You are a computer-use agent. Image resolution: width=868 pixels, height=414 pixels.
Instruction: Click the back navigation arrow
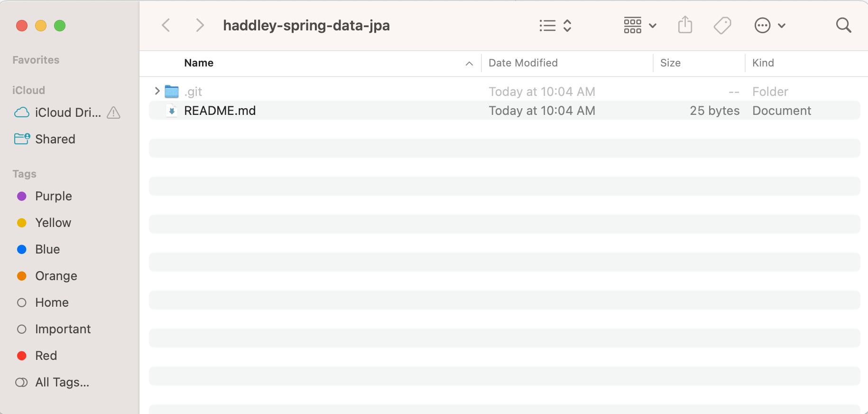click(166, 25)
